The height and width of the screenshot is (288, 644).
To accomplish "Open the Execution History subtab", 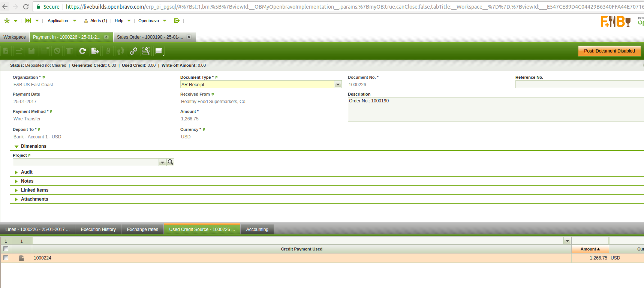I will 98,229.
